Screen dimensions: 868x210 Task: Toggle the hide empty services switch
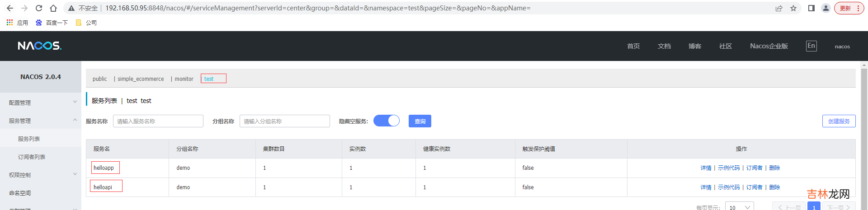[387, 121]
